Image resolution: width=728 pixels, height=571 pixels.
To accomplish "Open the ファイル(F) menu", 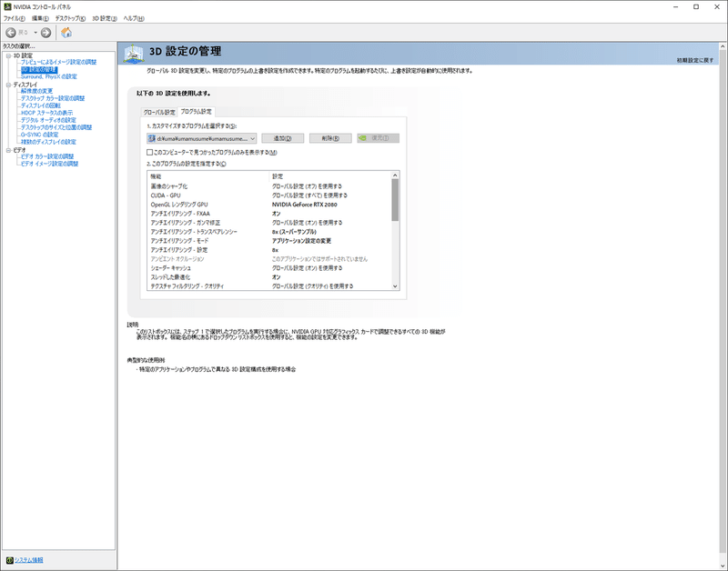I will point(15,18).
